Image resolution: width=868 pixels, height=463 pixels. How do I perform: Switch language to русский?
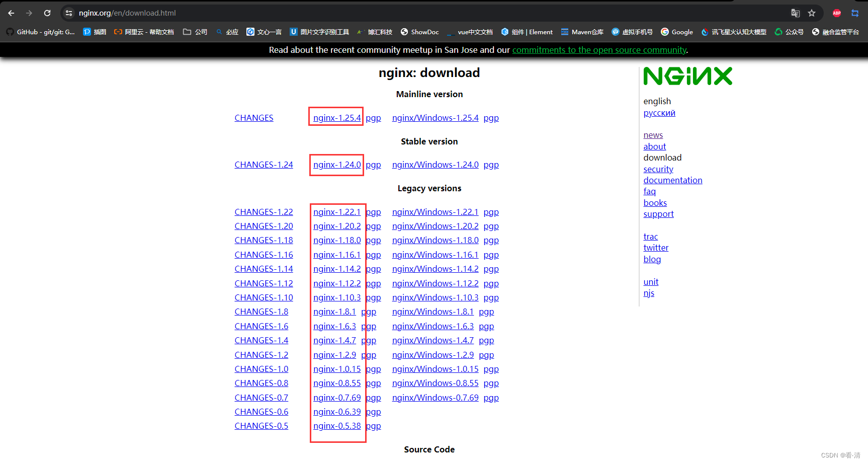659,113
